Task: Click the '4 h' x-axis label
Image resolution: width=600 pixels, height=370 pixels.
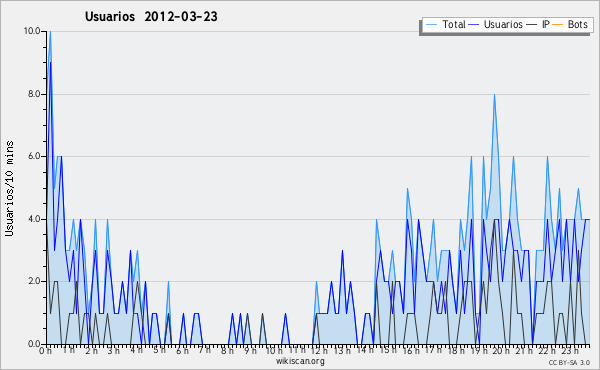Action: (x=136, y=350)
